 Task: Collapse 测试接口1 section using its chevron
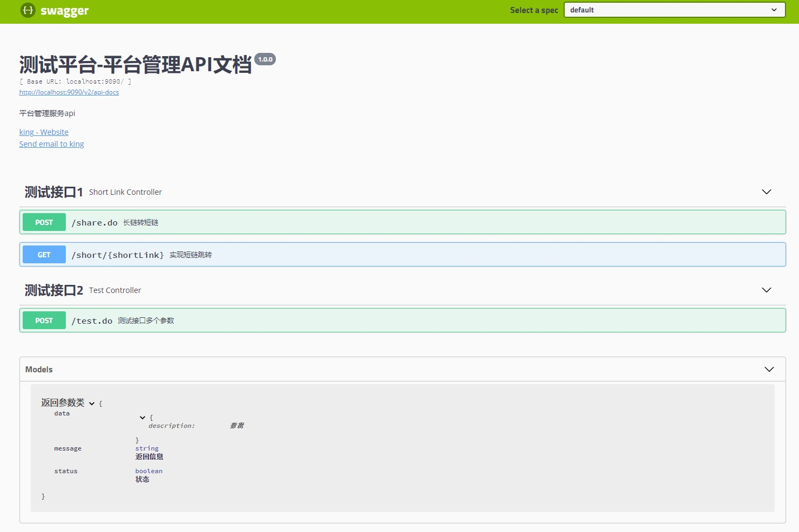point(766,192)
